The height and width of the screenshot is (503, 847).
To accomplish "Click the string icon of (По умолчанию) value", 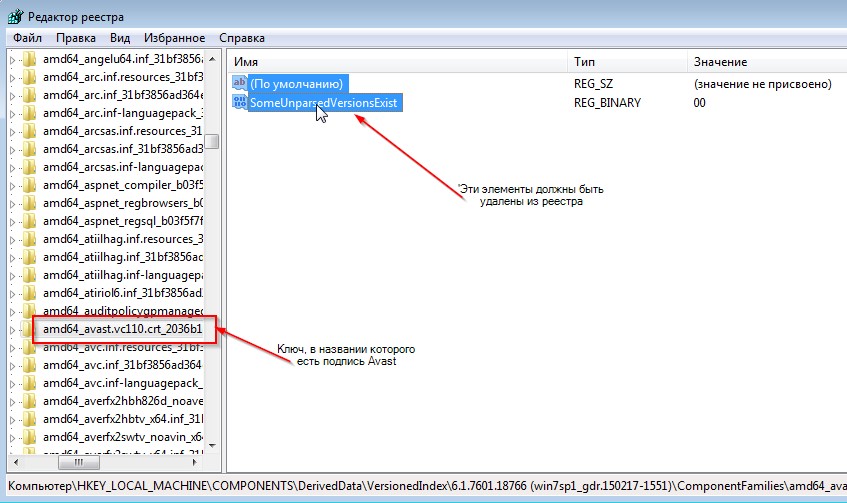I will [240, 83].
